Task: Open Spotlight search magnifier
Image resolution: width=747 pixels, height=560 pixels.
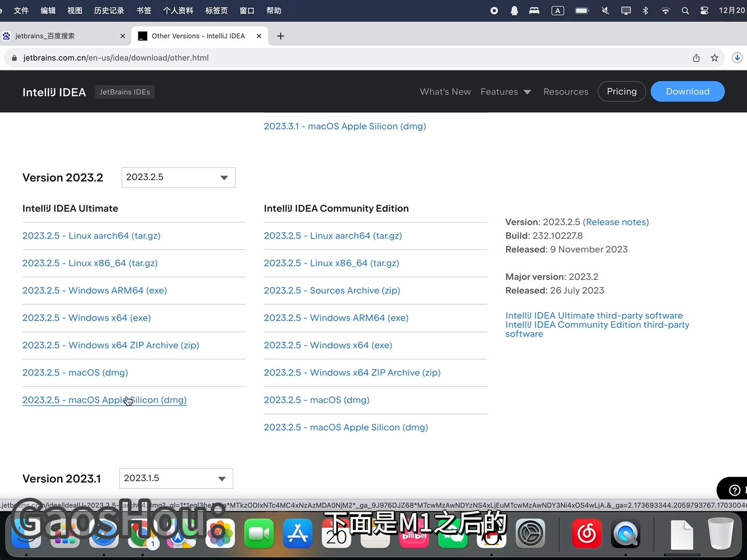Action: tap(685, 10)
